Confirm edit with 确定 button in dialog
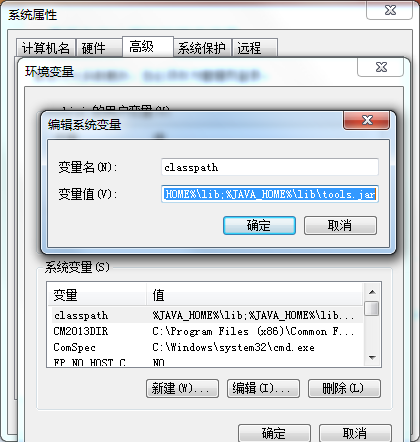 (259, 225)
